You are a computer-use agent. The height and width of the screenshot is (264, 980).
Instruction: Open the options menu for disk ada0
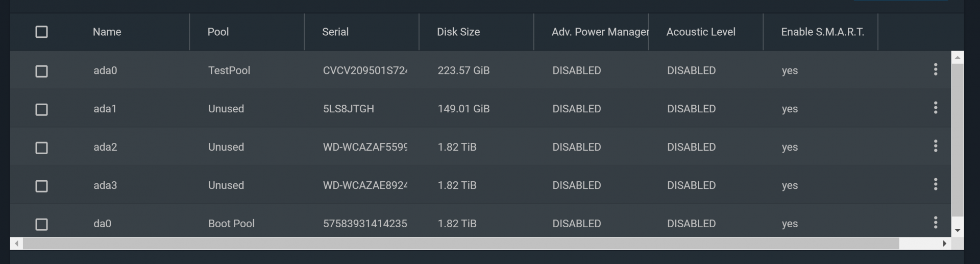[935, 69]
